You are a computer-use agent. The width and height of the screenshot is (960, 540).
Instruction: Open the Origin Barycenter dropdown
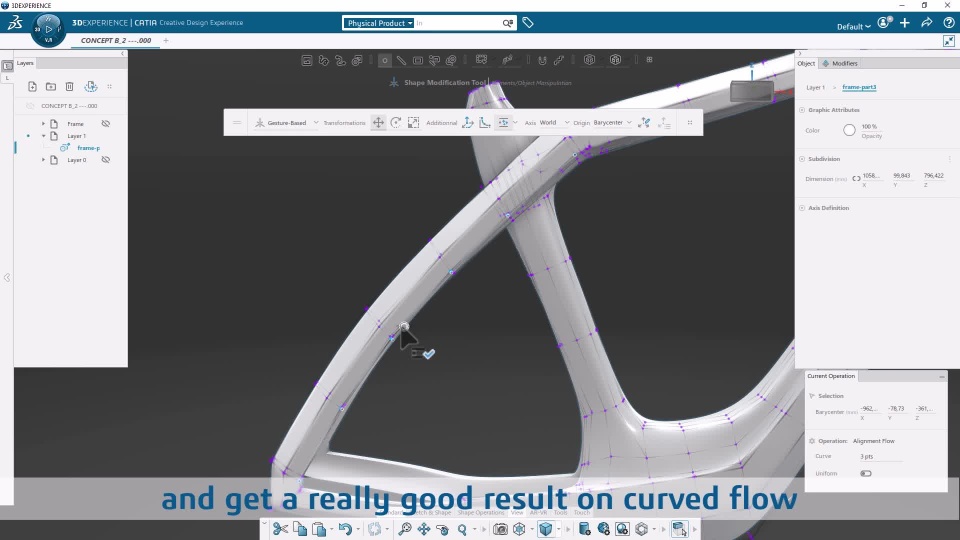point(612,122)
